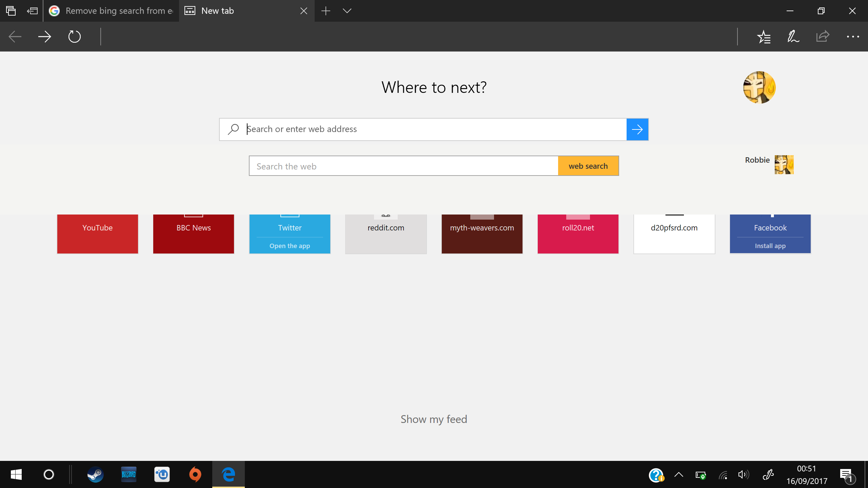Click the Share icon in toolbar
The width and height of the screenshot is (868, 488).
click(x=823, y=36)
